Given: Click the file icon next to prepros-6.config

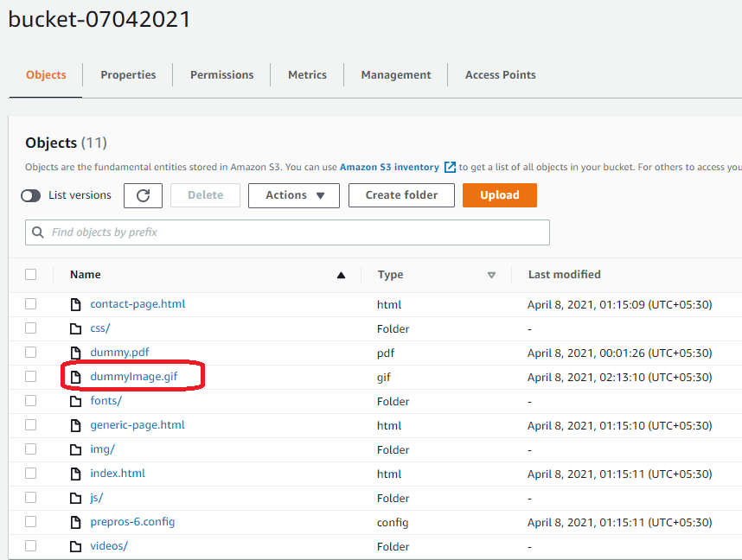Looking at the screenshot, I should (75, 522).
